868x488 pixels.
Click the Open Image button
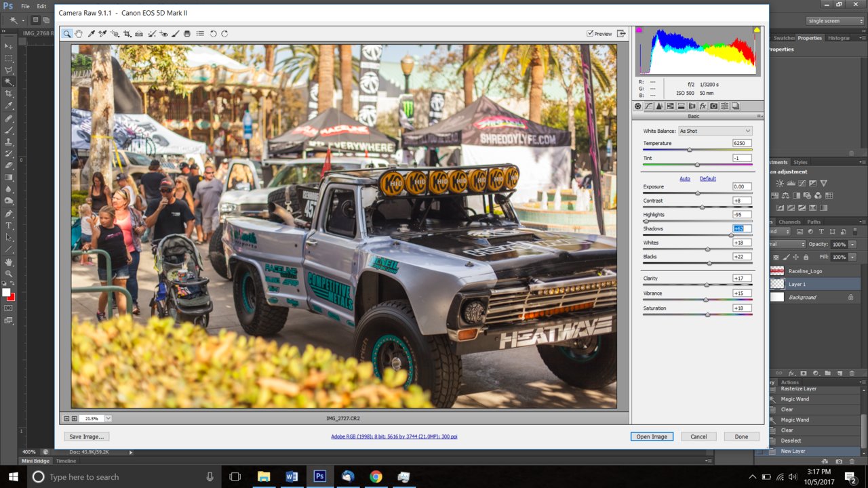point(652,436)
